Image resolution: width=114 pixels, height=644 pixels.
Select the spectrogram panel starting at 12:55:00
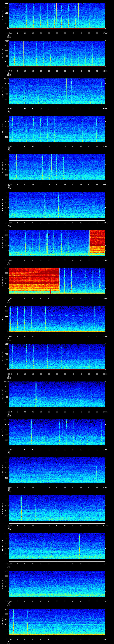click(x=57, y=357)
